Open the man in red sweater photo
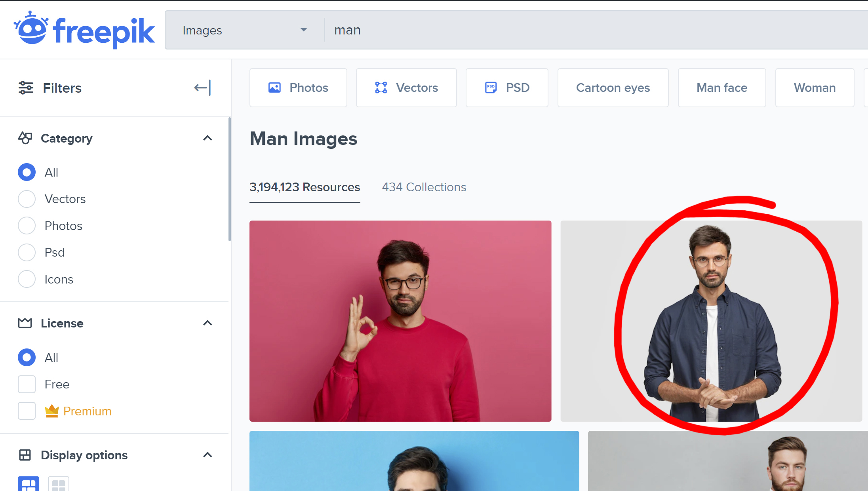The height and width of the screenshot is (491, 868). pyautogui.click(x=400, y=321)
